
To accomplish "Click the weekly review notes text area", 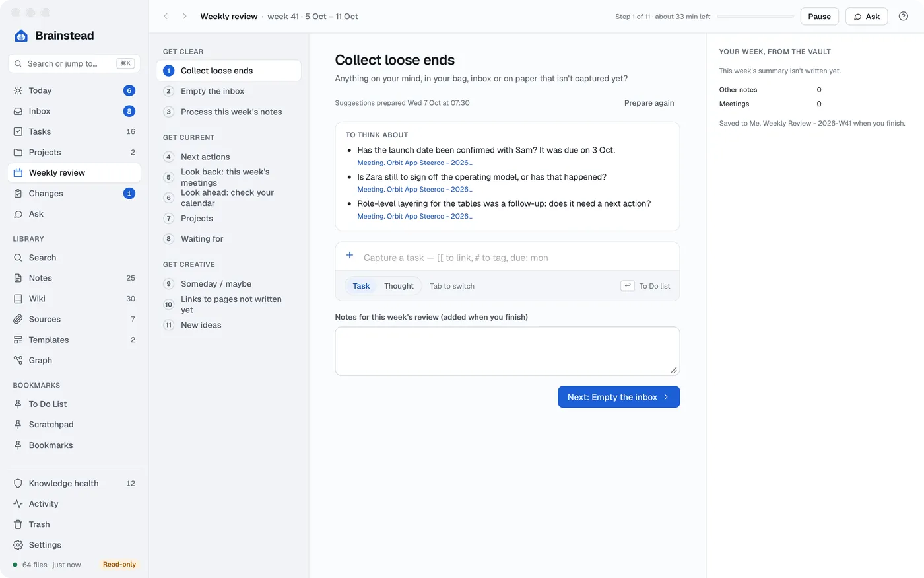I will point(507,351).
